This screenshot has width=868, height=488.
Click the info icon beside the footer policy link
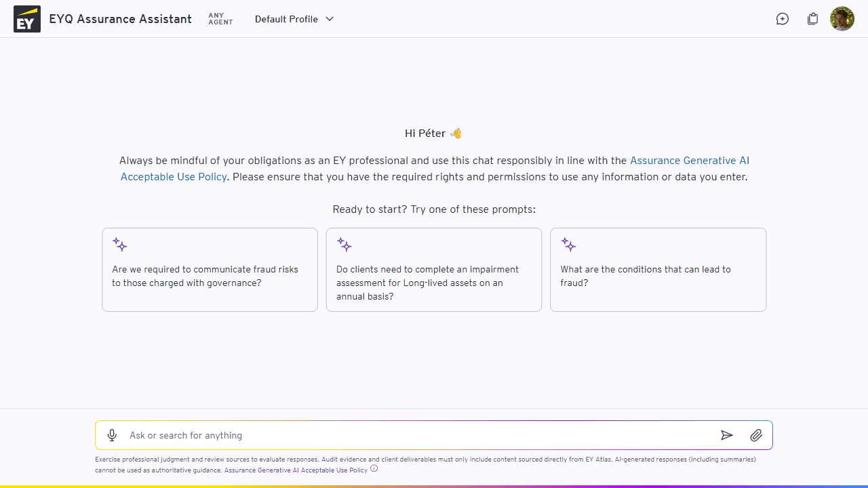pos(374,469)
